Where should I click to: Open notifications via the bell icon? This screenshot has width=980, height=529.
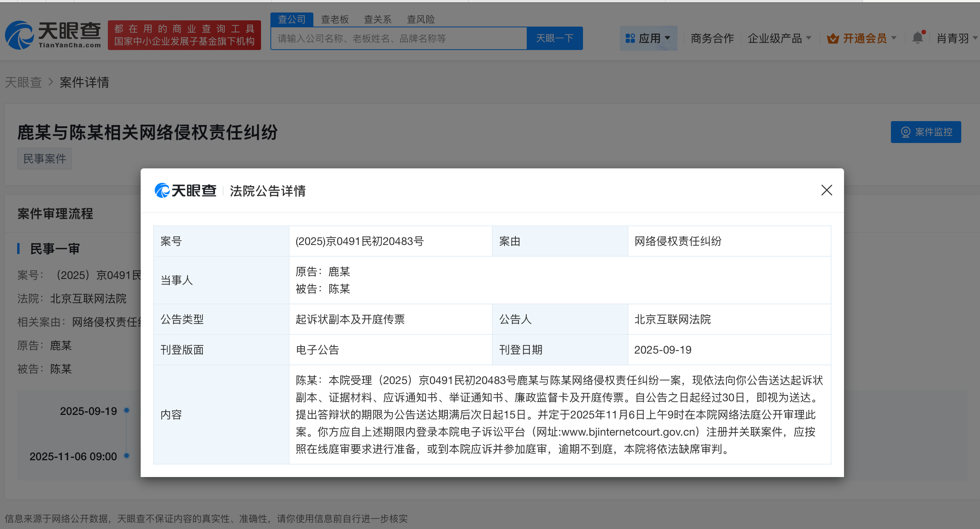pyautogui.click(x=917, y=38)
